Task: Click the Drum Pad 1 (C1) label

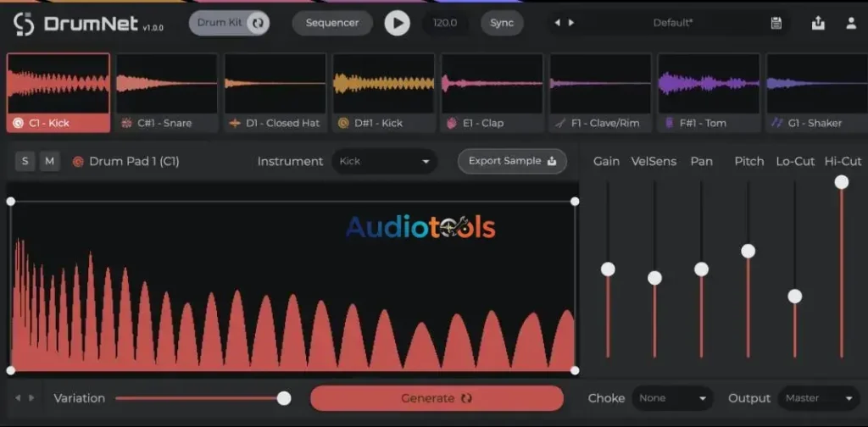Action: tap(134, 162)
